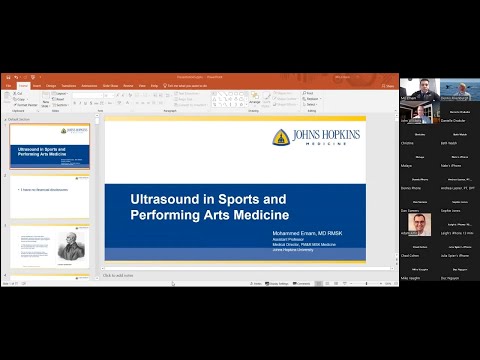Open the Insert ribbon tab

tap(37, 86)
